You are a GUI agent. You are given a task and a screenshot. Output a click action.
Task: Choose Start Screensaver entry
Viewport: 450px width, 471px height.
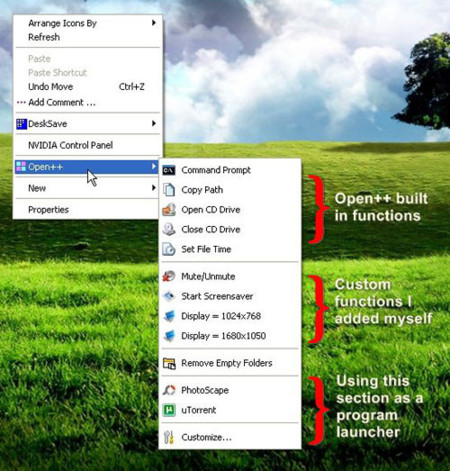pyautogui.click(x=230, y=296)
